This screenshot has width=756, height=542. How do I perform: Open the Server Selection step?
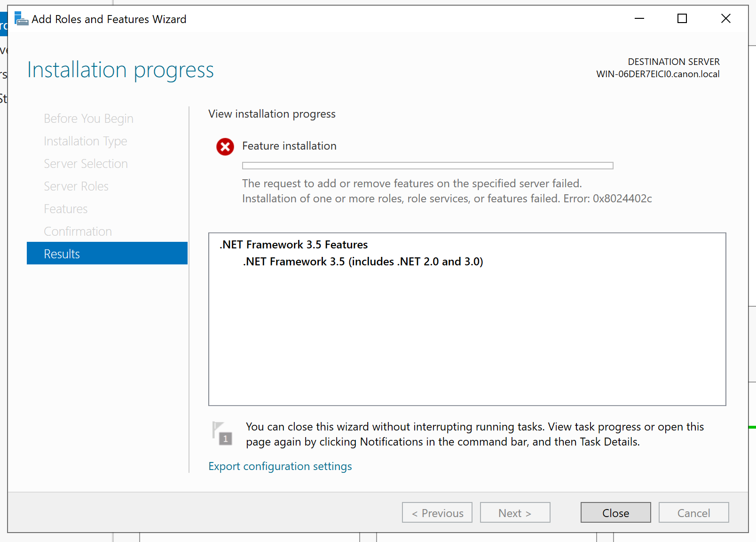[x=86, y=164]
